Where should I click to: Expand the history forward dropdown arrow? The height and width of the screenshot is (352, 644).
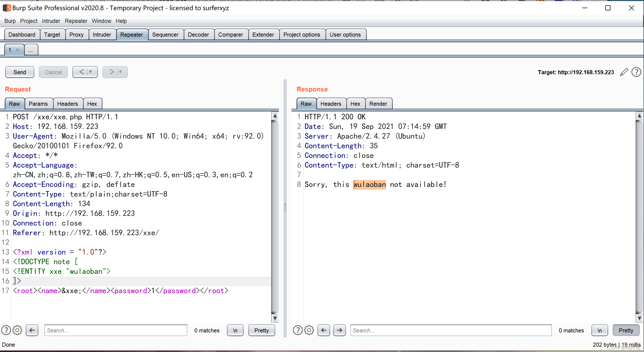click(120, 72)
